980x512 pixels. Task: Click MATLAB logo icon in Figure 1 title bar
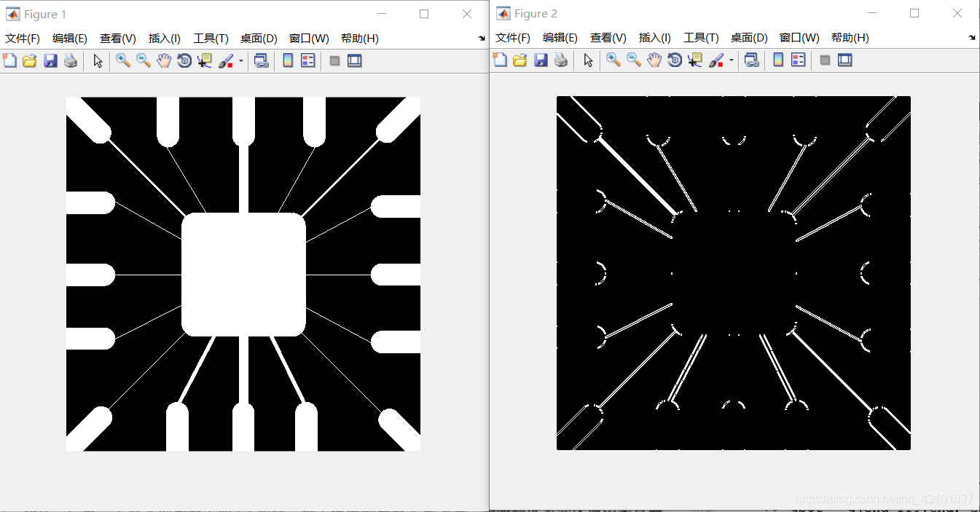tap(13, 14)
